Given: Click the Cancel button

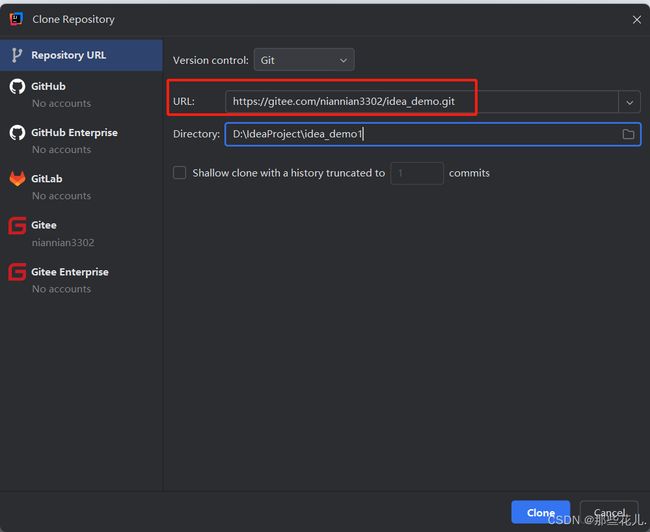Looking at the screenshot, I should (609, 513).
